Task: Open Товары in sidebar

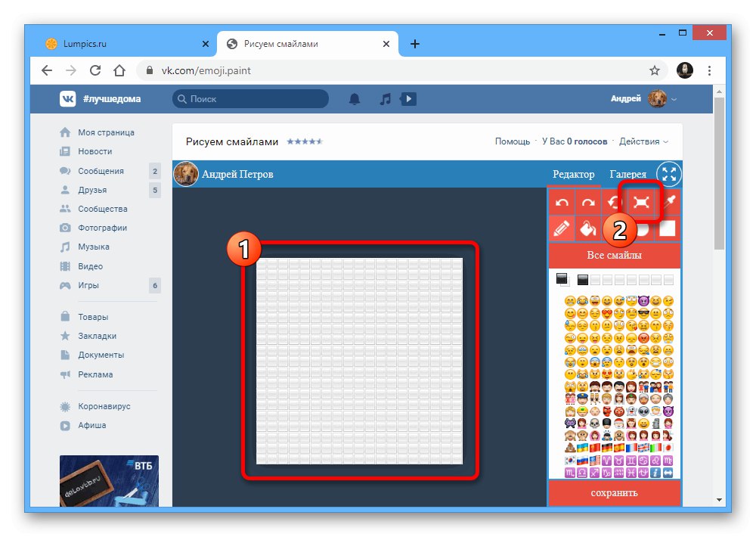Action: coord(93,317)
